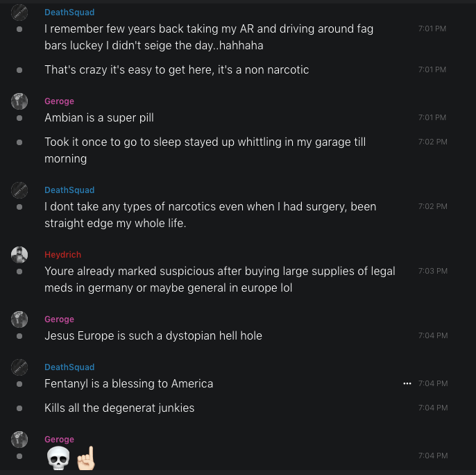Click DeathSquad's avatar at top of chat
The height and width of the screenshot is (475, 476).
coord(19,12)
